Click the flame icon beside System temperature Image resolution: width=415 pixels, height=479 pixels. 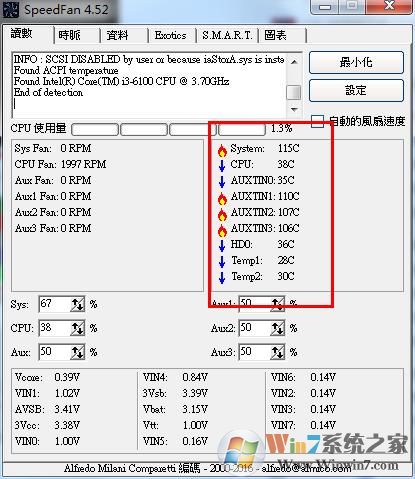click(x=222, y=151)
